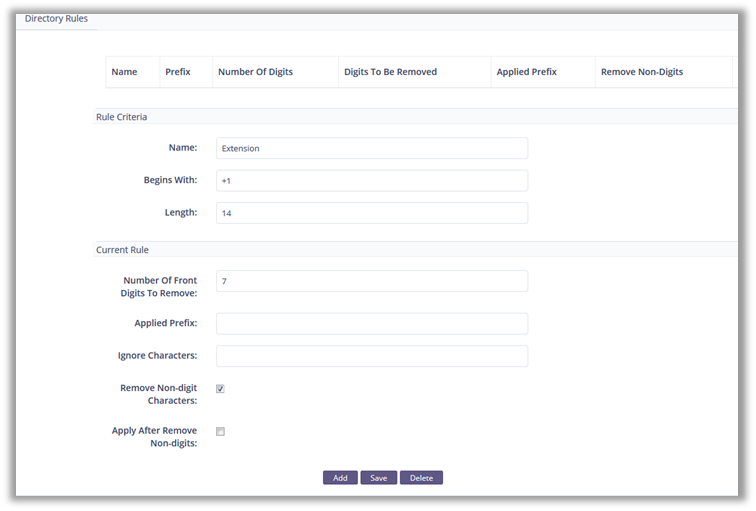Click the Remove Non-digit Characters label
The height and width of the screenshot is (511, 756).
click(x=159, y=394)
